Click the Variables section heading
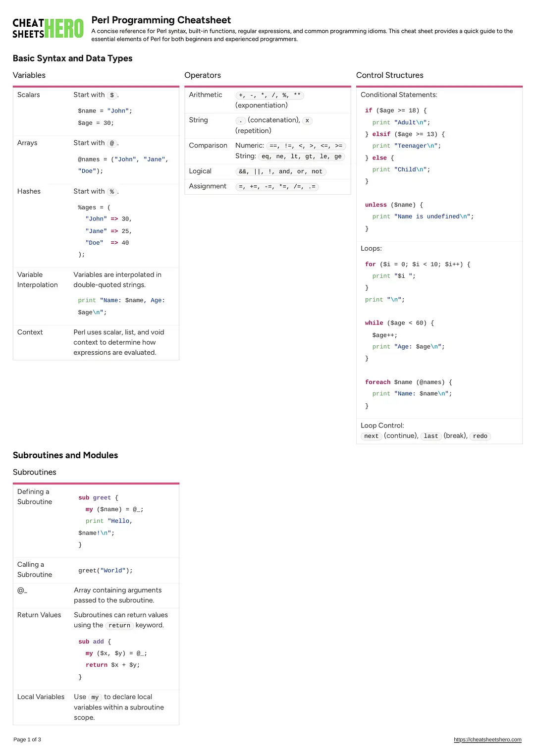This screenshot has width=535, height=756. (29, 75)
